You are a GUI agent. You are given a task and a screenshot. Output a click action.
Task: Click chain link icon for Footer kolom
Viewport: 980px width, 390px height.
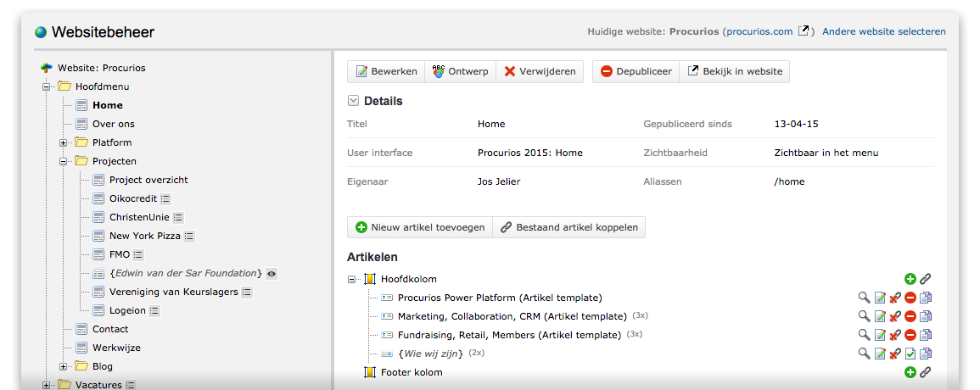click(926, 372)
